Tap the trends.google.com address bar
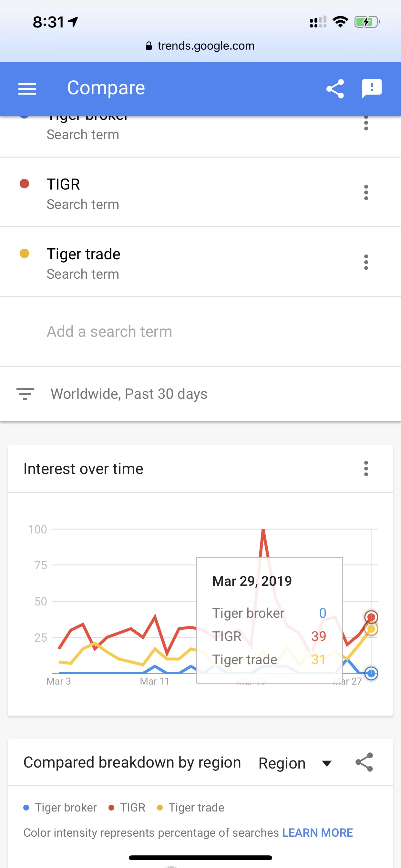This screenshot has height=868, width=401. (x=200, y=46)
